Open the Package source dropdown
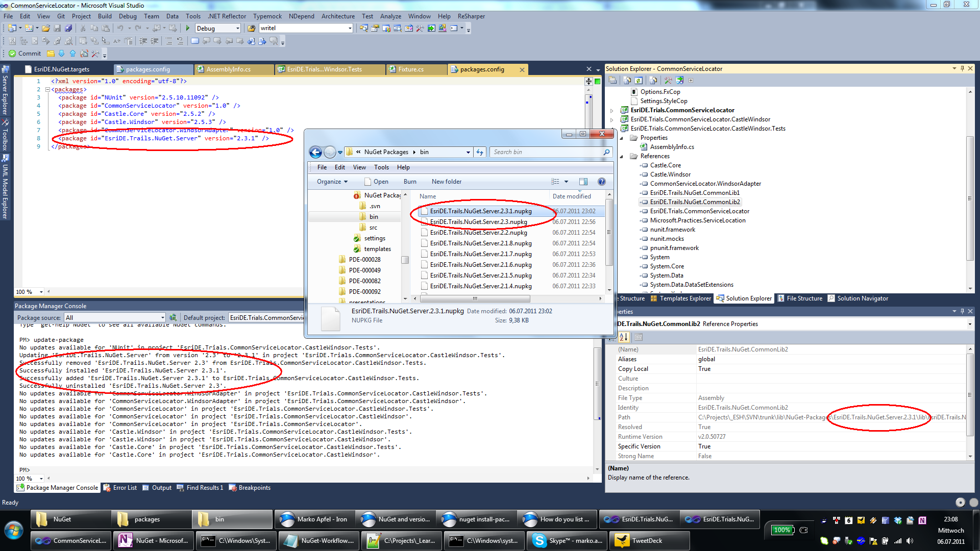 115,317
